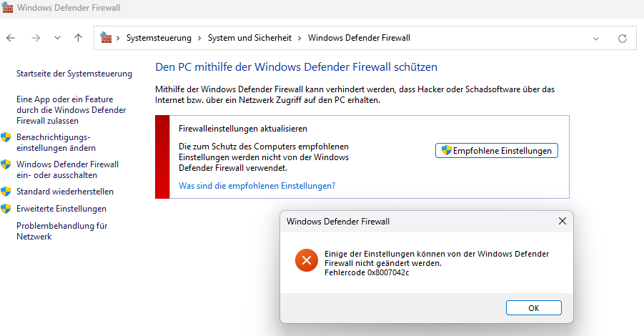The height and width of the screenshot is (336, 644).
Task: Confirm the error dialog with OK
Action: 533,308
